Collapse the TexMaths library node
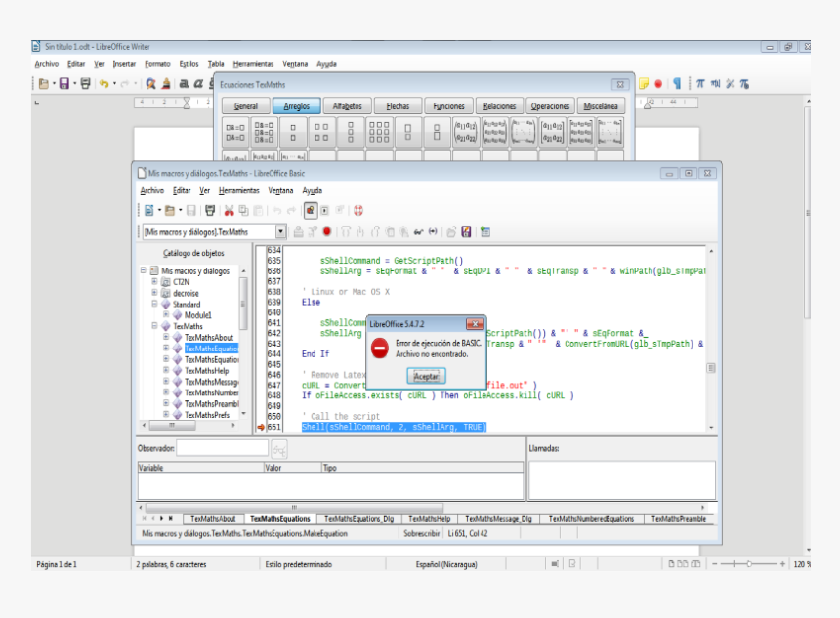The image size is (840, 618). (154, 326)
